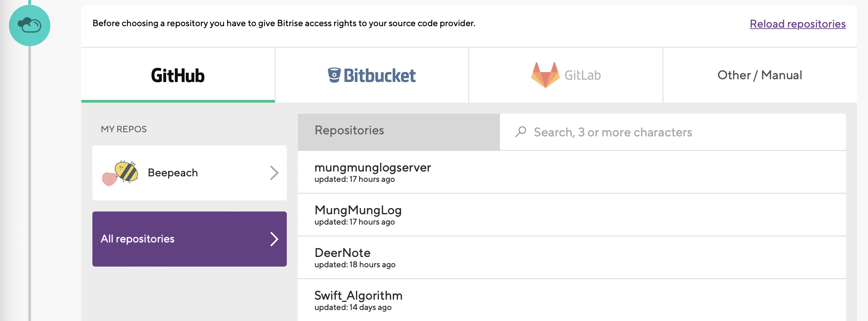Switch to the Bitbucket provider tab

click(372, 75)
